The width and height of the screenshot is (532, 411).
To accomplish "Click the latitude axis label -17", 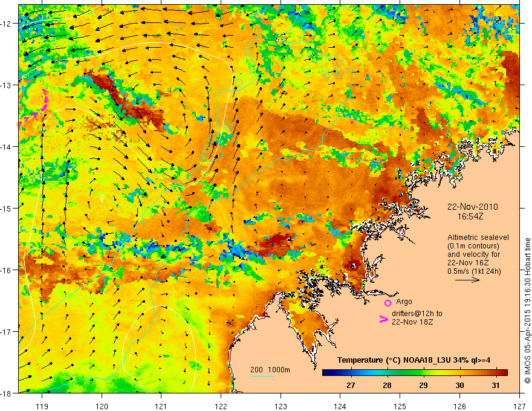I will tap(7, 332).
